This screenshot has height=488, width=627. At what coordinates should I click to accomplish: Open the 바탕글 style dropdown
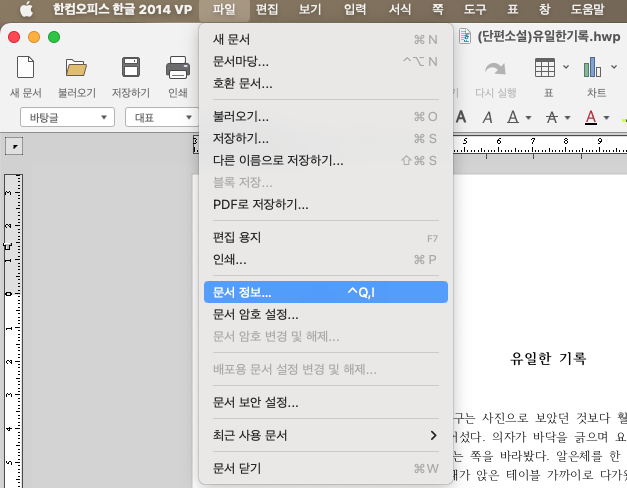pos(67,117)
